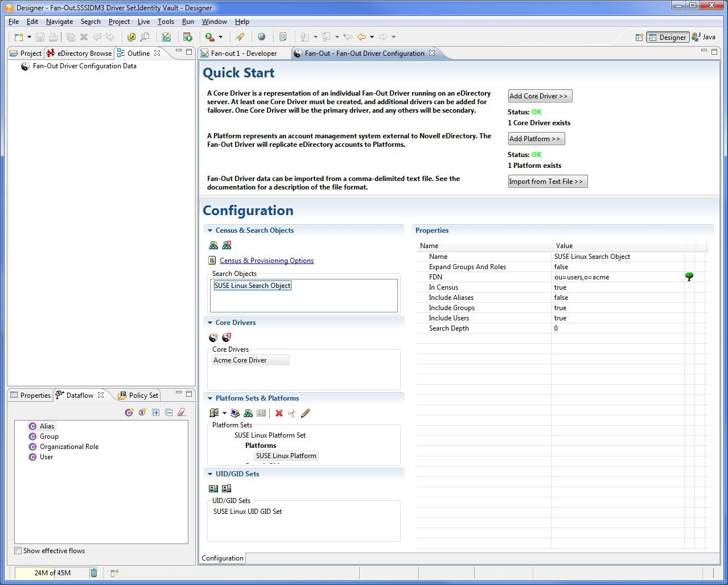
Task: Open the add platform set dropdown arrow
Action: click(x=224, y=413)
